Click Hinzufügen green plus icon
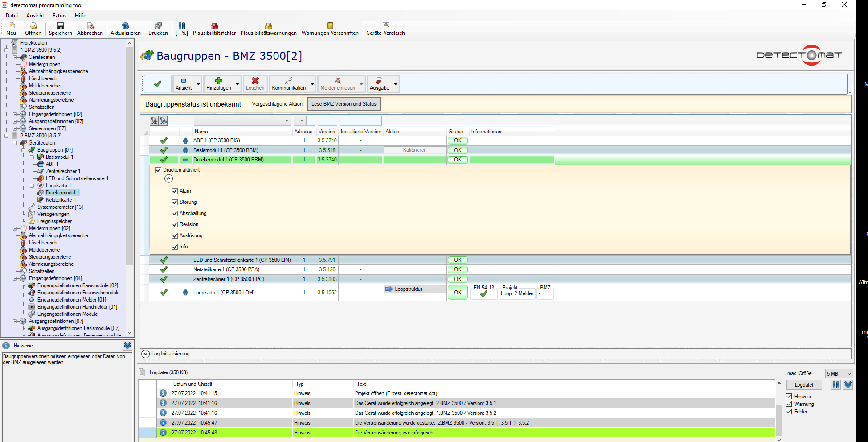Viewport: 868px width, 442px height. (219, 81)
